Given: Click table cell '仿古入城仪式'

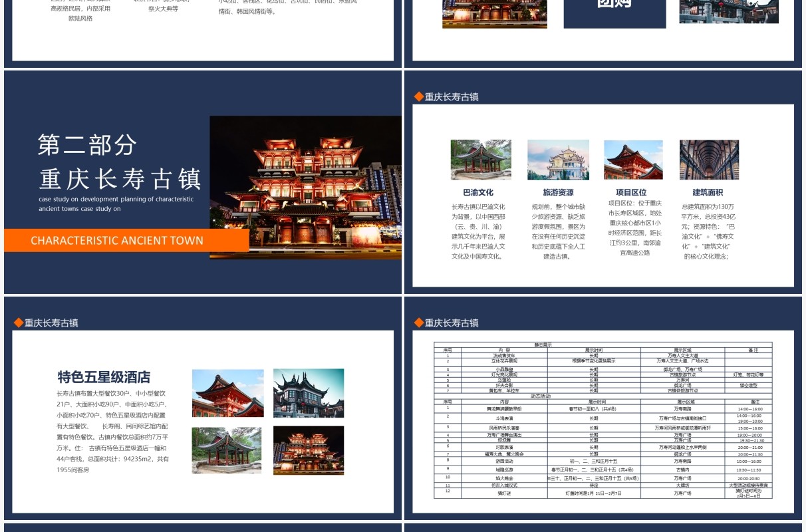Looking at the screenshot, I should [505, 485].
